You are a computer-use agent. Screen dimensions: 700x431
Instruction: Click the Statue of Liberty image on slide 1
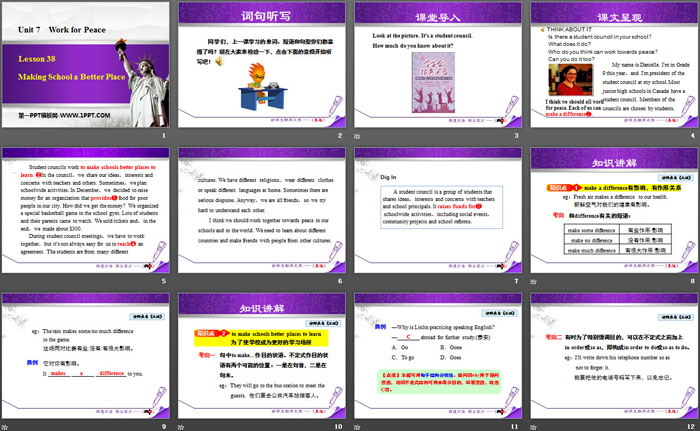point(143,83)
